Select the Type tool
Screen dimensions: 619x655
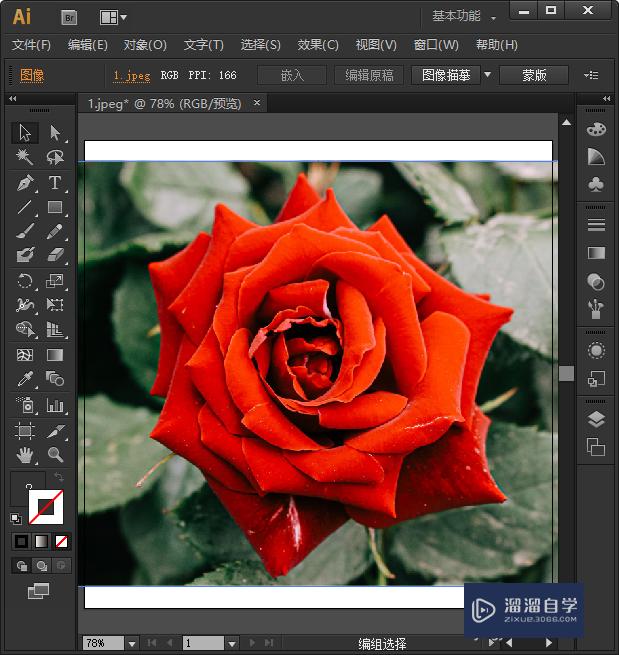click(x=55, y=183)
